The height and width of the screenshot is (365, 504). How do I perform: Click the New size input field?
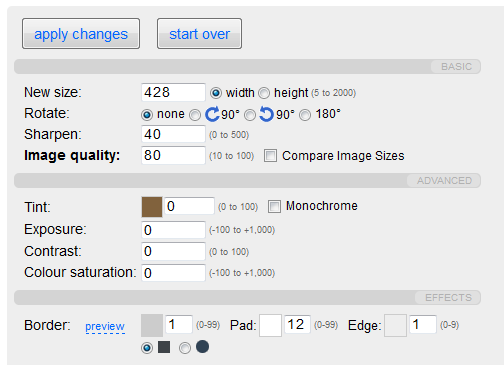pos(173,92)
